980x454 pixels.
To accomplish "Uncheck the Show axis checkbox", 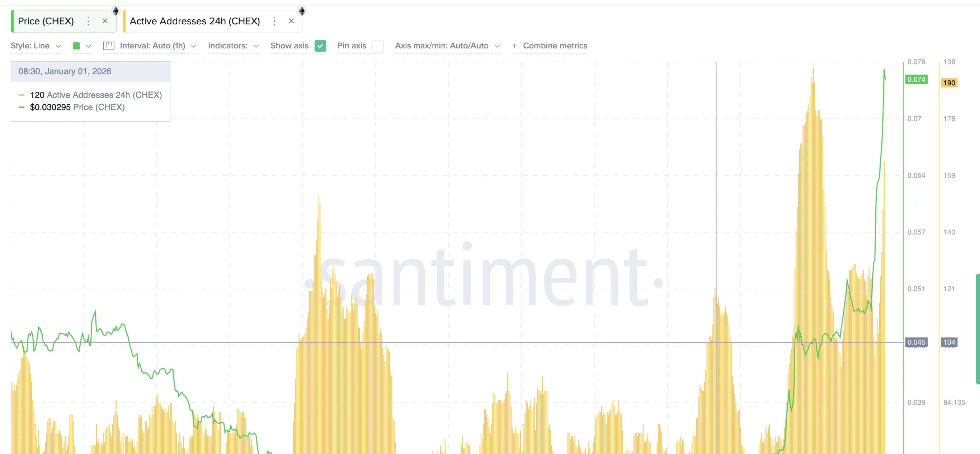I will tap(320, 46).
